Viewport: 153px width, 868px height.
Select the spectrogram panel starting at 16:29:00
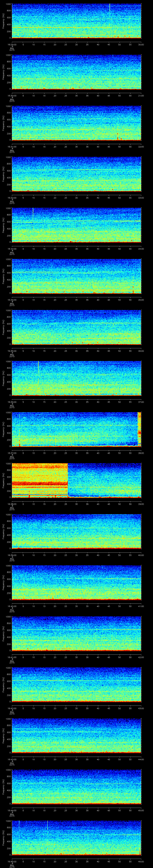(76, 21)
